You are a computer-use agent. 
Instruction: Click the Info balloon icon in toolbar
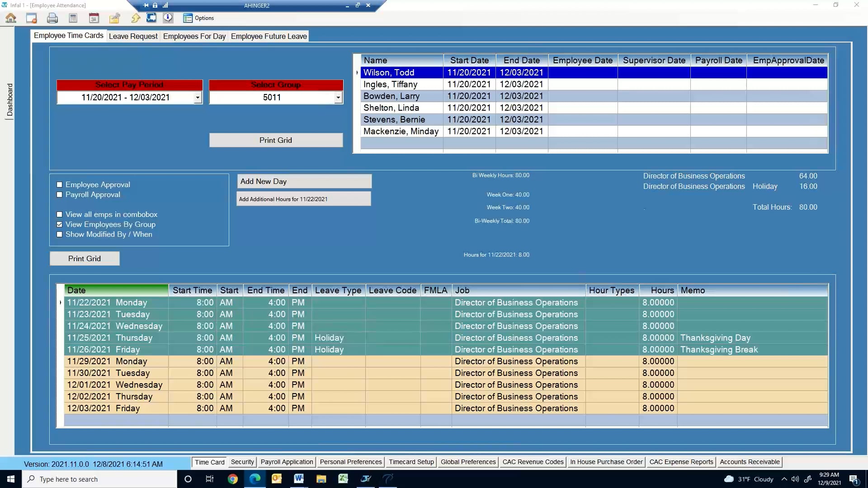168,18
